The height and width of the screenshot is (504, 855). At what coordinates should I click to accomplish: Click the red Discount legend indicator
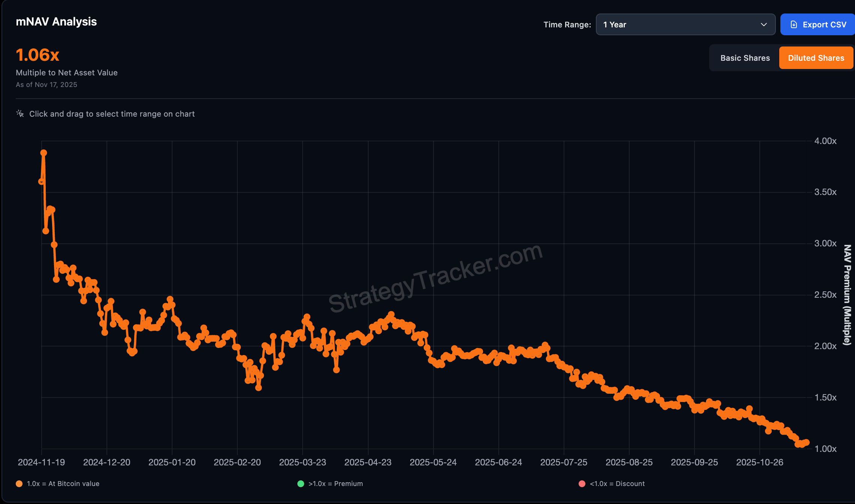[x=582, y=483]
